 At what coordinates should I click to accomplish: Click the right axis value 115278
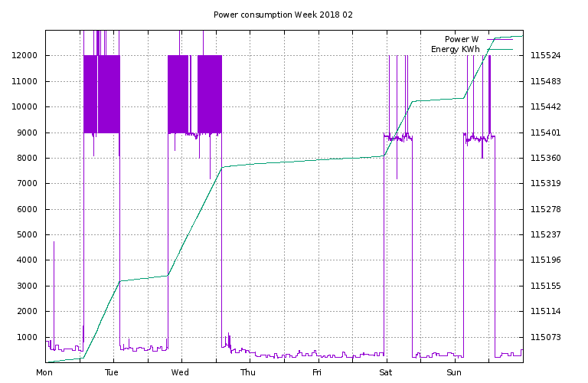(x=546, y=209)
